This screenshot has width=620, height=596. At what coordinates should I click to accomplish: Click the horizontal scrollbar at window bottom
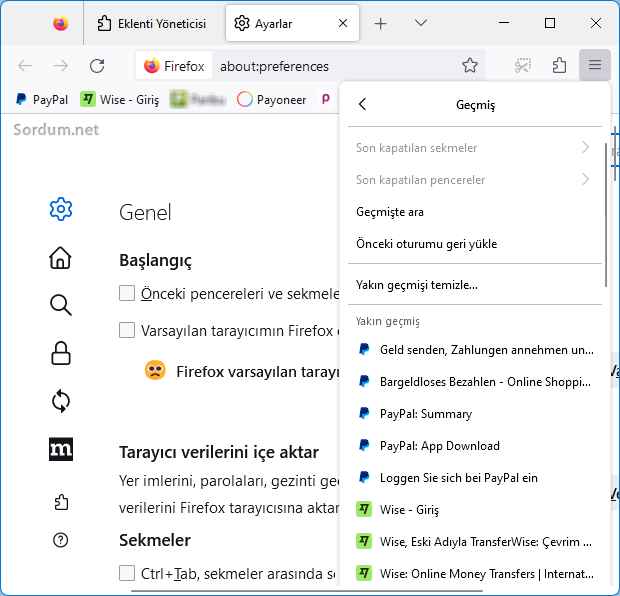(306, 591)
